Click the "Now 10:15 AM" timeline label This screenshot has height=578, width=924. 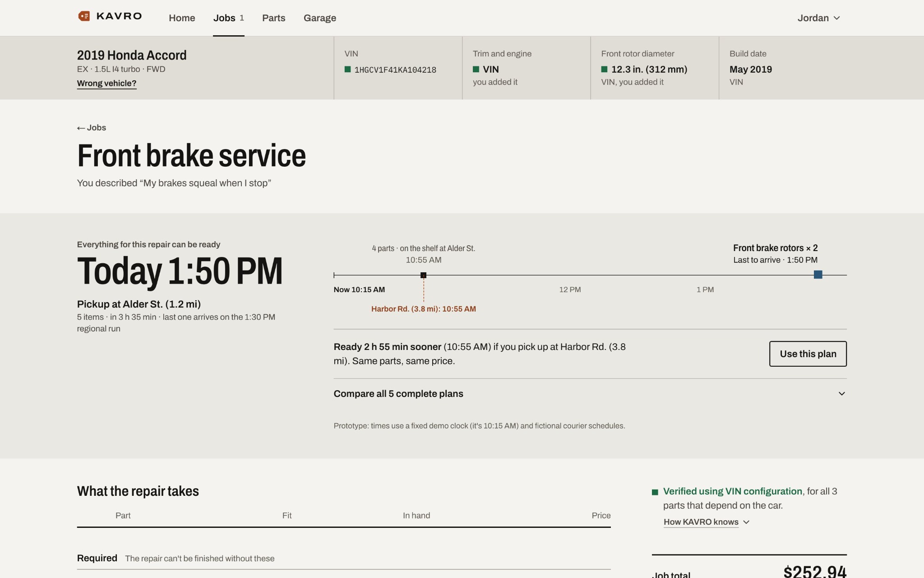point(359,289)
